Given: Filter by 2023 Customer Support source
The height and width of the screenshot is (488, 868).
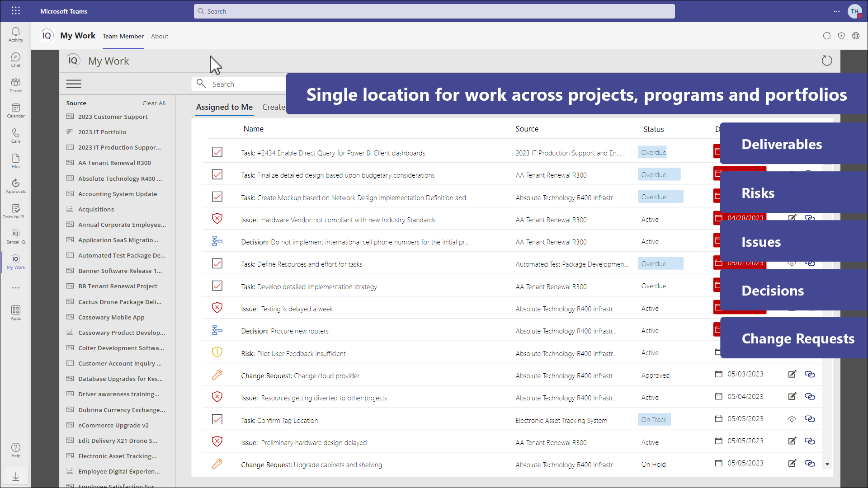Looking at the screenshot, I should [x=113, y=117].
